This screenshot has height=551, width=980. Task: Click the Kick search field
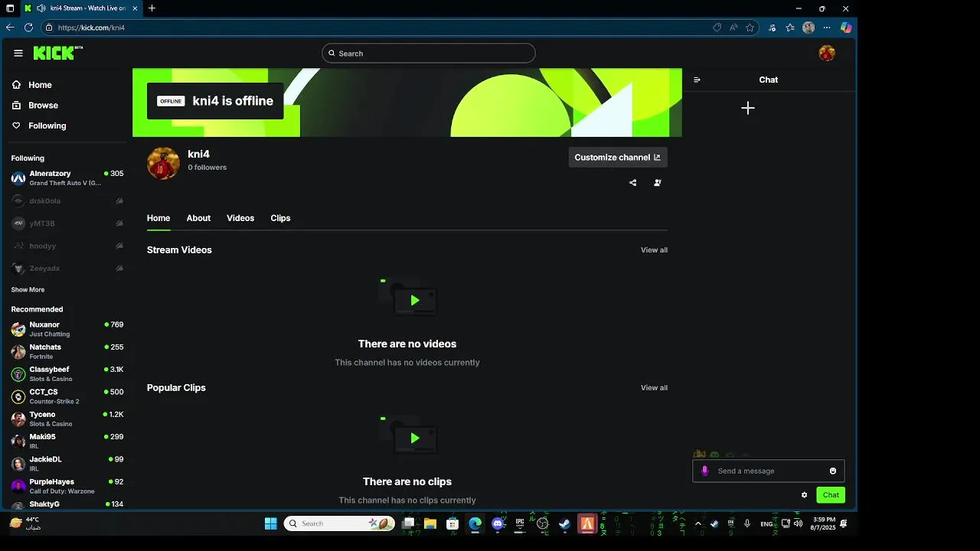coord(429,54)
